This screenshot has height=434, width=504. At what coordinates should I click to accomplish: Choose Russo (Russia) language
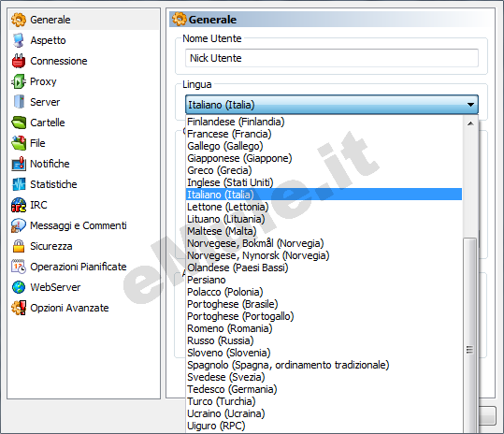(324, 340)
